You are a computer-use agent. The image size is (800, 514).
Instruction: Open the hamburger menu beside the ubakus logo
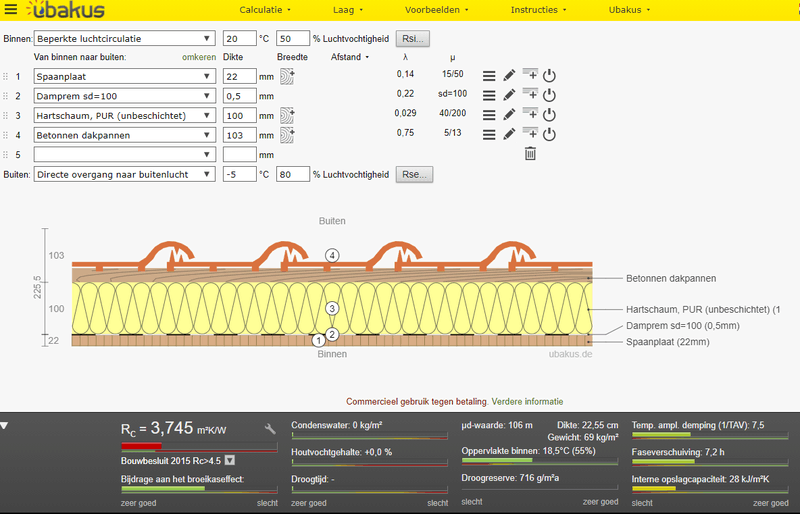(11, 10)
